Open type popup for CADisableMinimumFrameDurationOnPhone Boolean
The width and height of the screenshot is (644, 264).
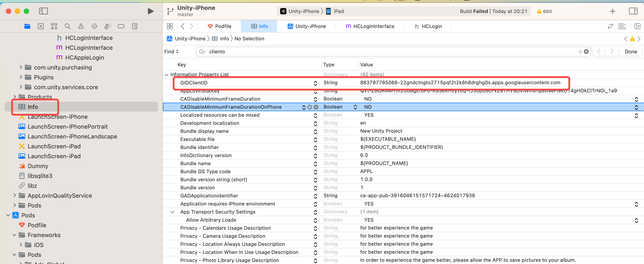(x=355, y=107)
